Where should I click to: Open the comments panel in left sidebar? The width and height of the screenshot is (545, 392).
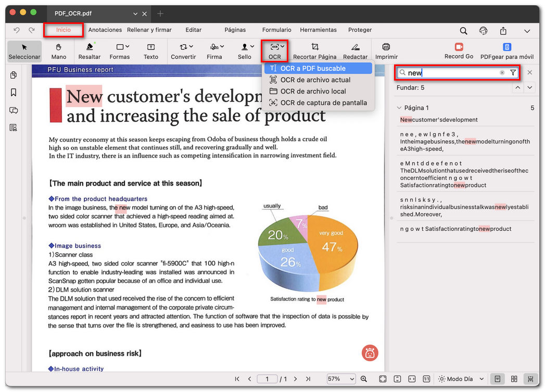tap(14, 110)
